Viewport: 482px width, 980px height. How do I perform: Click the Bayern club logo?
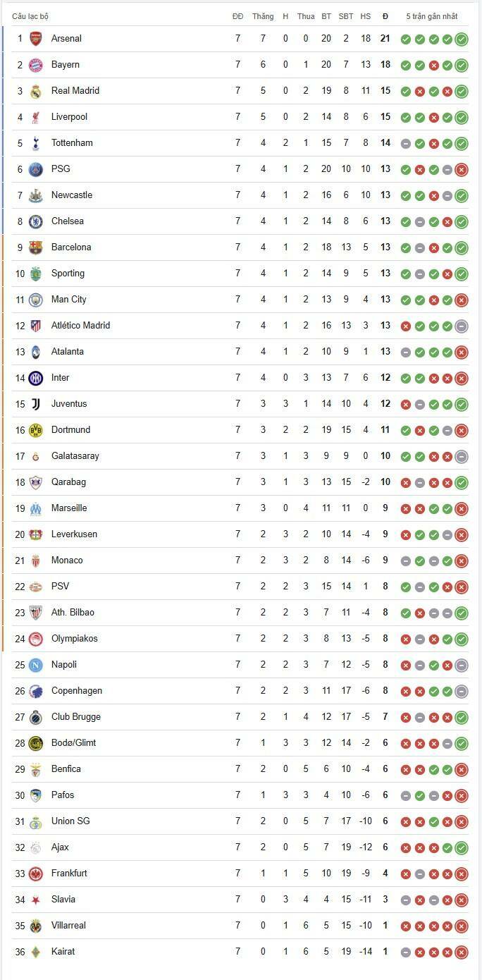[35, 65]
